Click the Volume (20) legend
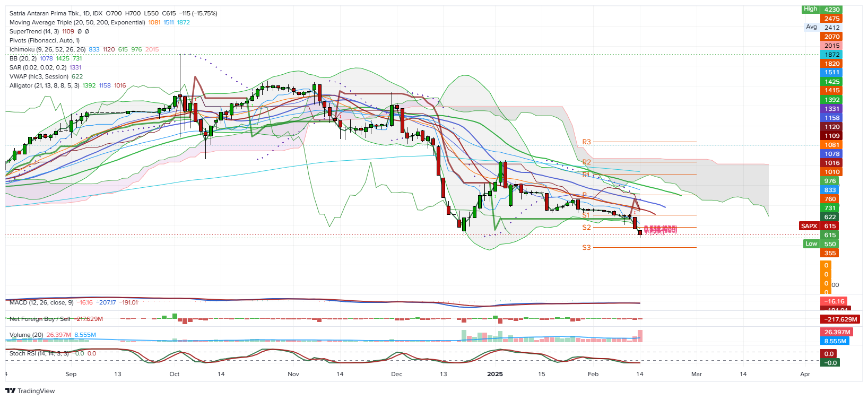Image resolution: width=868 pixels, height=400 pixels. pyautogui.click(x=53, y=335)
